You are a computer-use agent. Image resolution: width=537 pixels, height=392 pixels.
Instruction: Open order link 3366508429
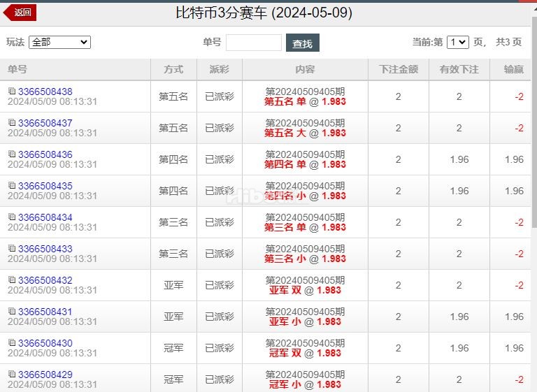45,375
